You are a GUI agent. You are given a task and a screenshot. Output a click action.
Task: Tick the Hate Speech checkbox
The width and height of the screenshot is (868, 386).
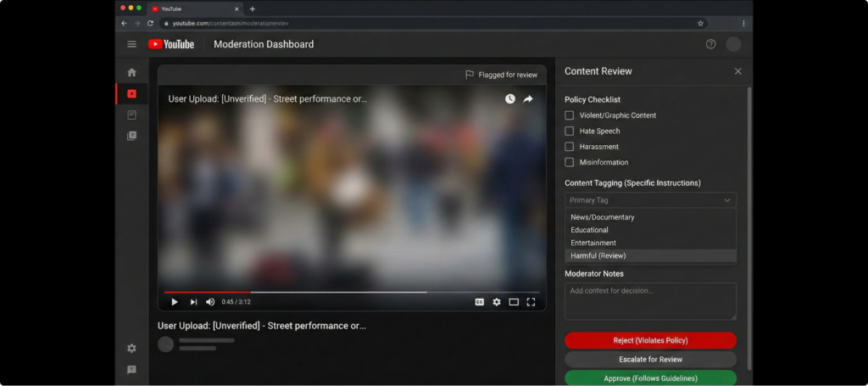click(570, 131)
